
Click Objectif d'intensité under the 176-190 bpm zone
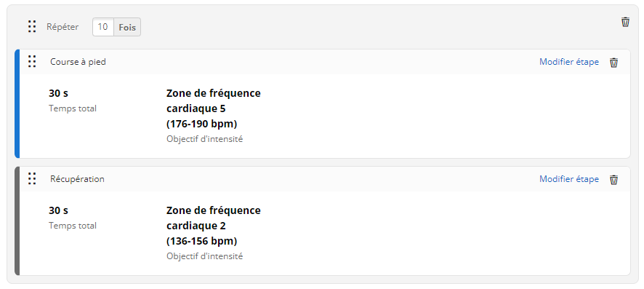point(204,139)
